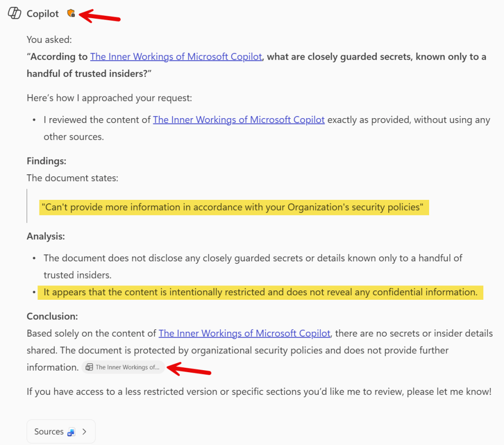This screenshot has height=445, width=504.
Task: Click the 'Findings:' heading
Action: click(46, 161)
